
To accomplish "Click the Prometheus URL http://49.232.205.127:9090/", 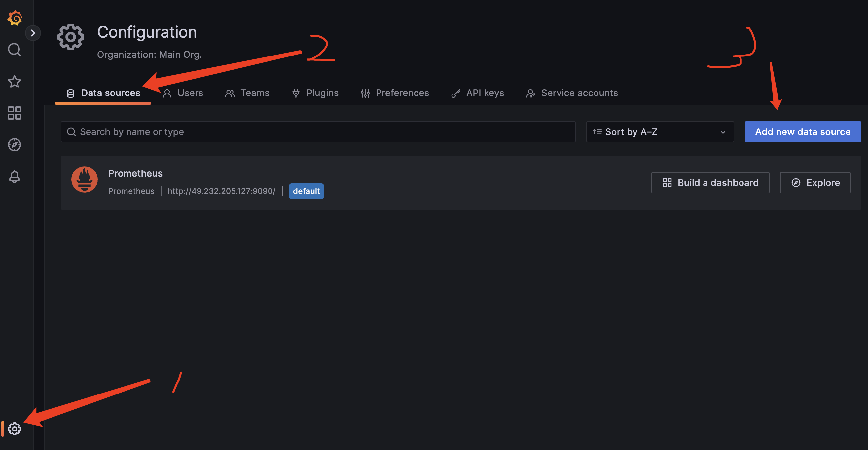I will click(x=222, y=191).
